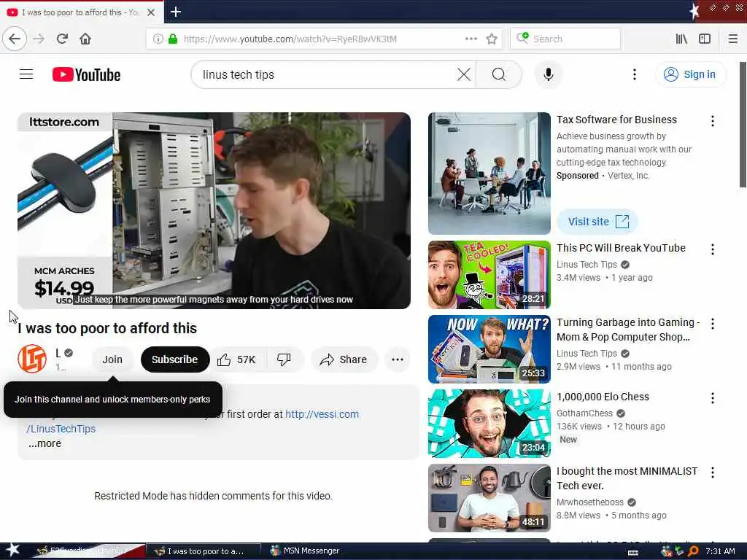Viewport: 747px width, 560px height.
Task: Open options menu for 'This PC Will Break YouTube'
Action: (x=712, y=249)
